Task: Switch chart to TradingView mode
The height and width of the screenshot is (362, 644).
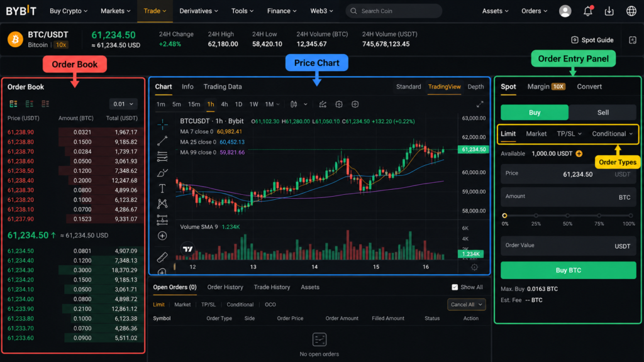Action: [x=444, y=87]
